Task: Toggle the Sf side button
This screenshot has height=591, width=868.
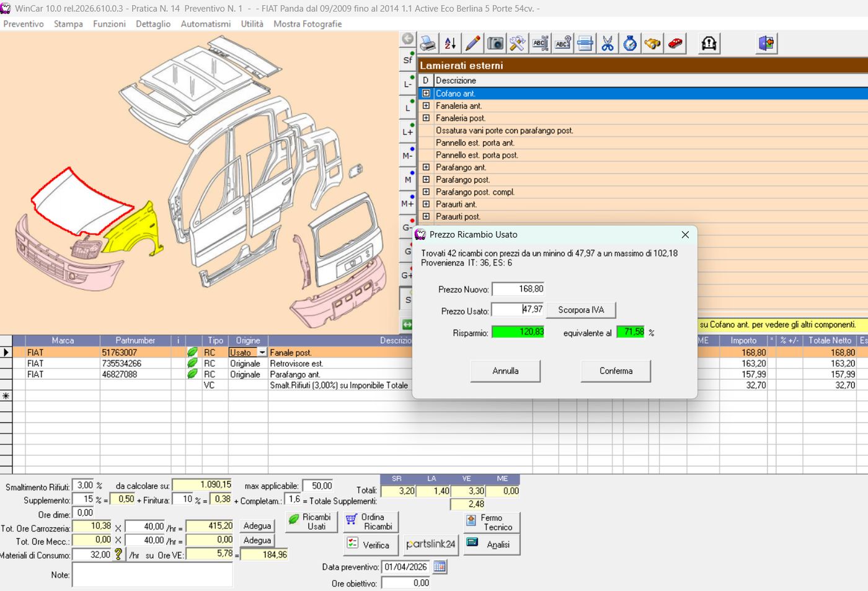Action: coord(407,59)
